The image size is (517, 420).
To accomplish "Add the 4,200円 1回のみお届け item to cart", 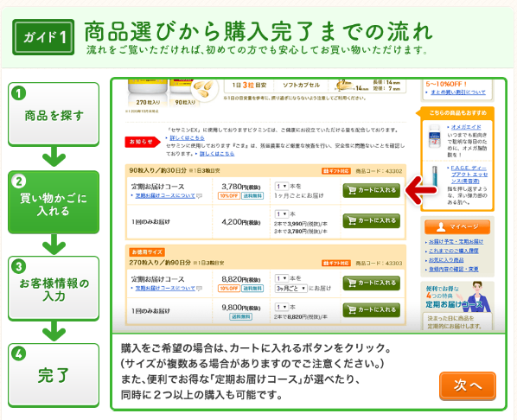I will tap(371, 220).
